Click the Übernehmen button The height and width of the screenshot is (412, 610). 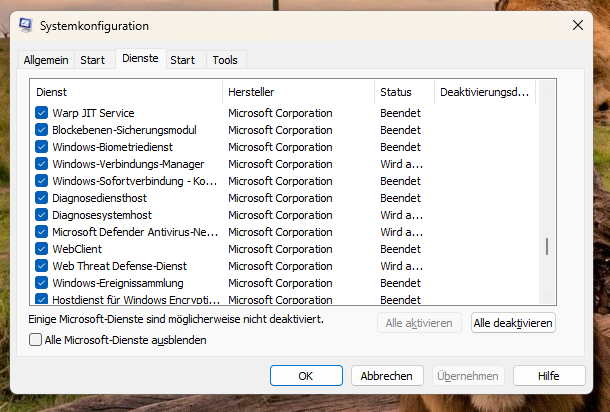(x=468, y=376)
